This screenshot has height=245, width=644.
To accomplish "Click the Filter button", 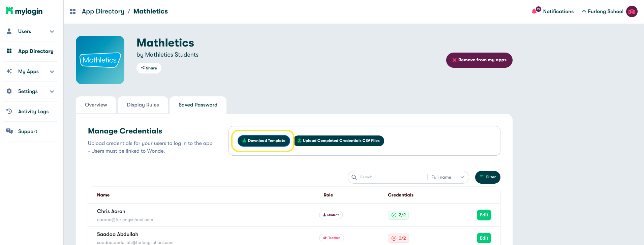I will tap(488, 177).
